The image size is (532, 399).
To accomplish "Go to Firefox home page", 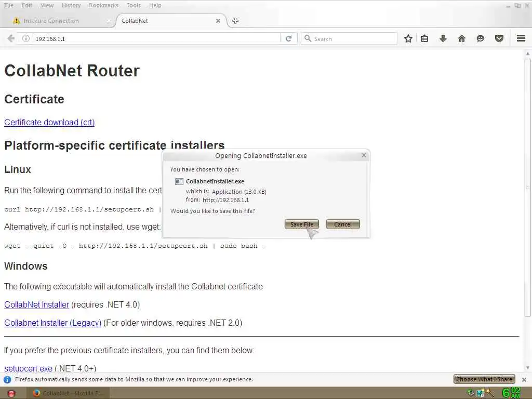I will 462,38.
